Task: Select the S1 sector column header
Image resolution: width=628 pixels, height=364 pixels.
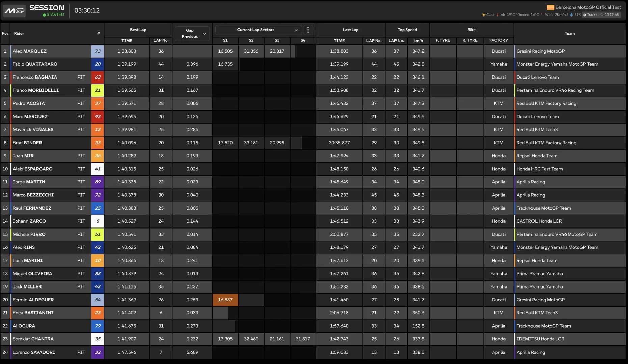Action: pos(225,40)
